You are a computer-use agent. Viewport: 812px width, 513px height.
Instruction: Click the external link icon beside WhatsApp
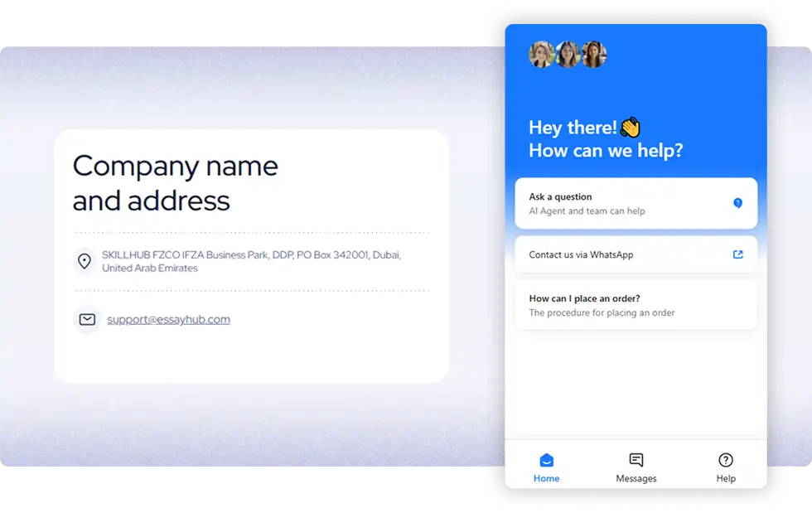(737, 254)
